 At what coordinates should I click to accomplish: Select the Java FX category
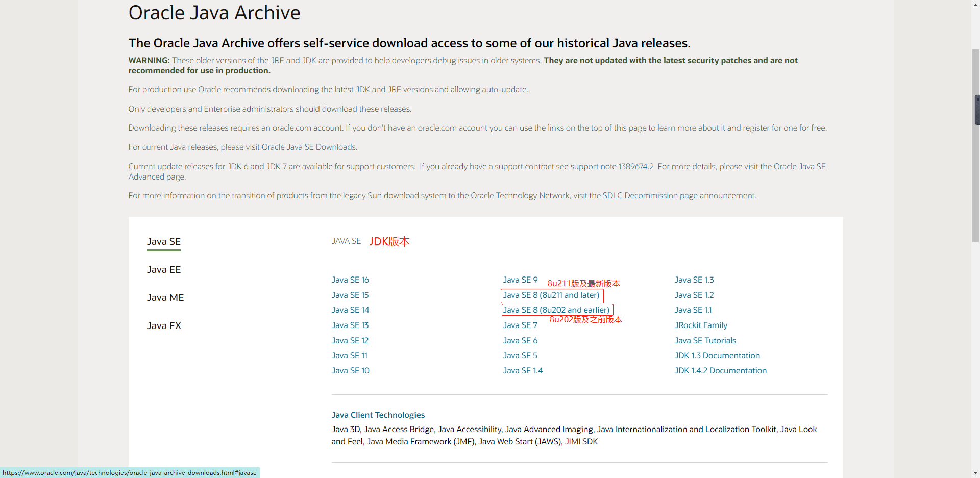(163, 325)
